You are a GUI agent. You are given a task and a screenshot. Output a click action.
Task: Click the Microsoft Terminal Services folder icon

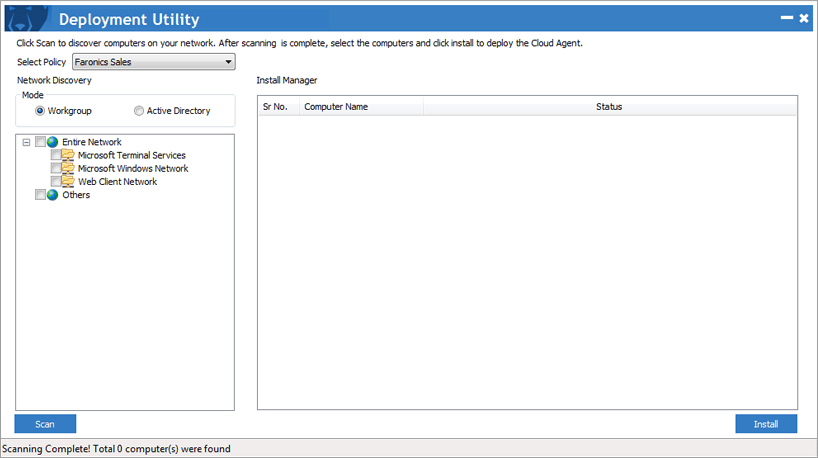pyautogui.click(x=68, y=155)
